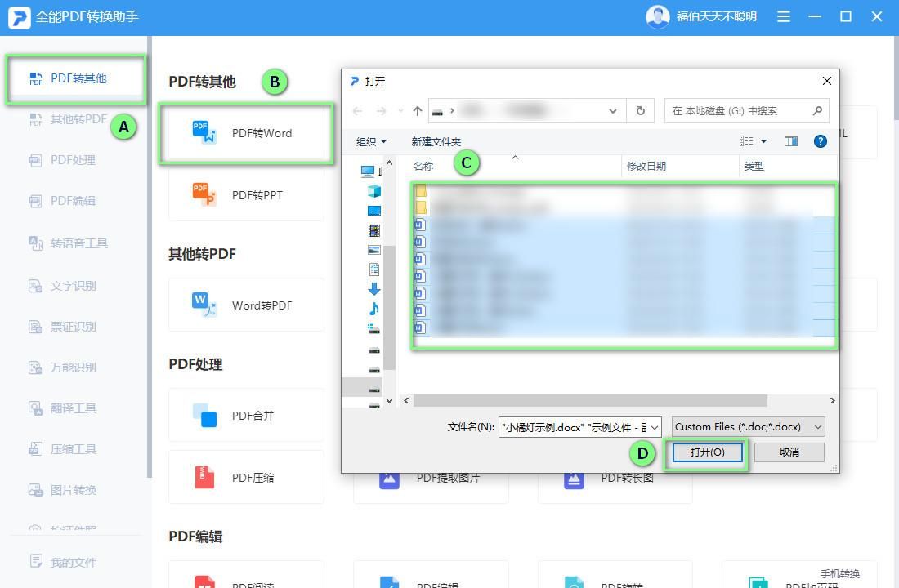899x588 pixels.
Task: Select the PDF合并 tool
Action: point(245,415)
